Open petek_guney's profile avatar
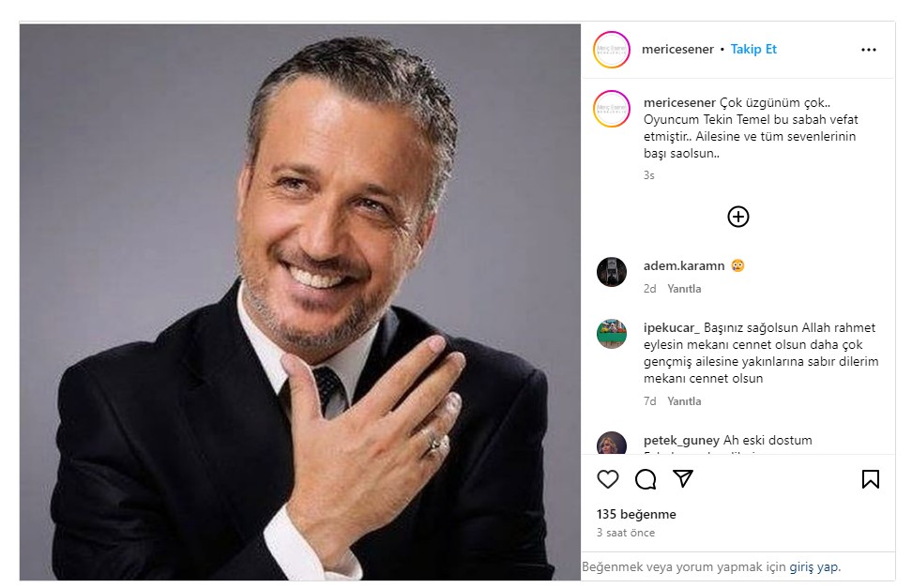Image resolution: width=912 pixels, height=588 pixels. pyautogui.click(x=612, y=445)
